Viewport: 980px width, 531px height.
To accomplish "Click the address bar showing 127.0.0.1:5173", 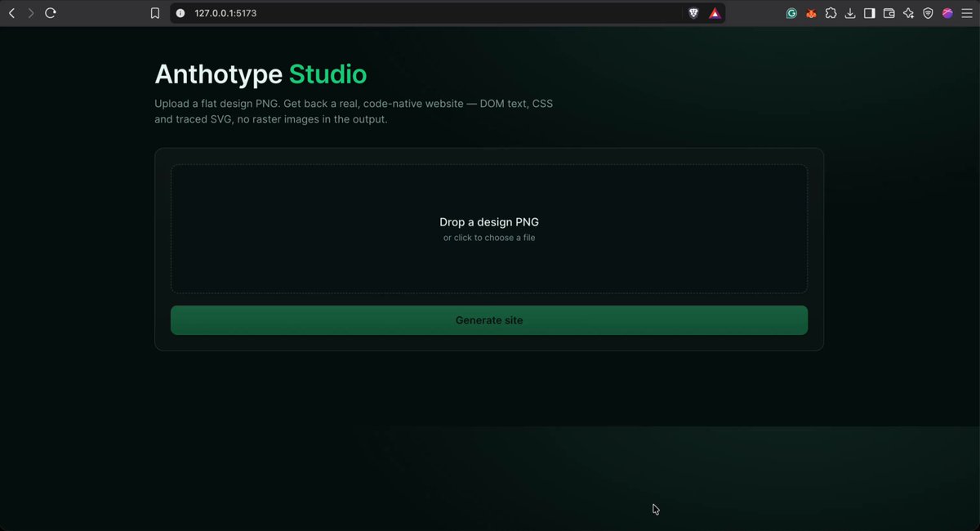I will coord(448,13).
